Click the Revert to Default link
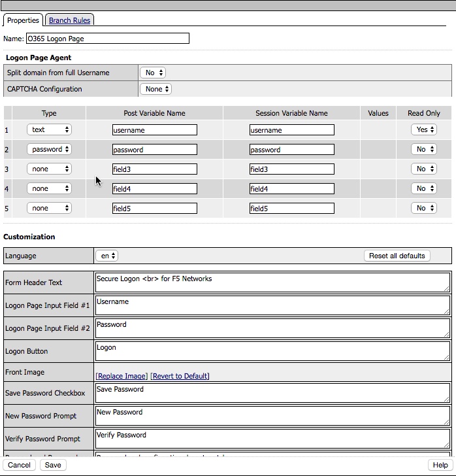This screenshot has height=476, width=456. pos(180,376)
